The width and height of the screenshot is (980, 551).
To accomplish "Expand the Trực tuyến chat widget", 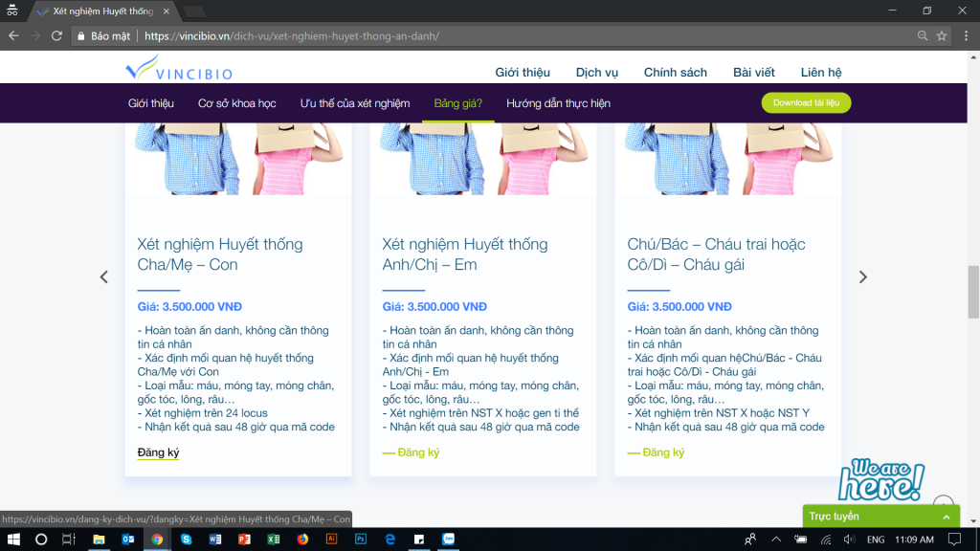I will 881,516.
